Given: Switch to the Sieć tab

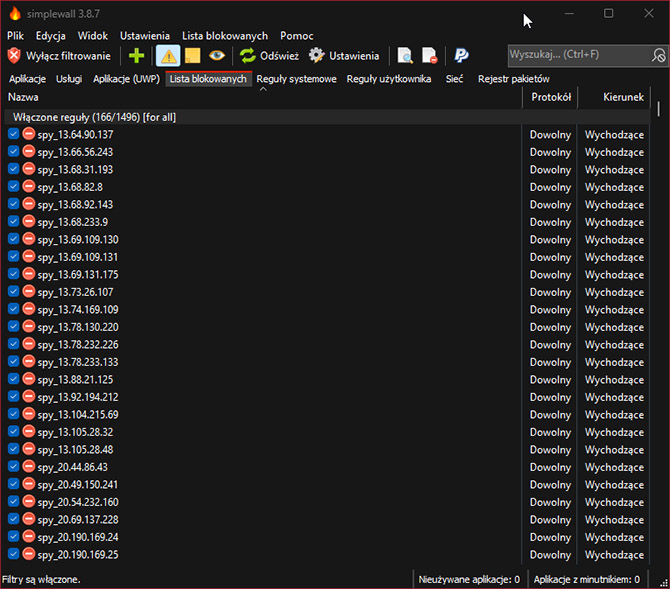Looking at the screenshot, I should click(x=454, y=79).
